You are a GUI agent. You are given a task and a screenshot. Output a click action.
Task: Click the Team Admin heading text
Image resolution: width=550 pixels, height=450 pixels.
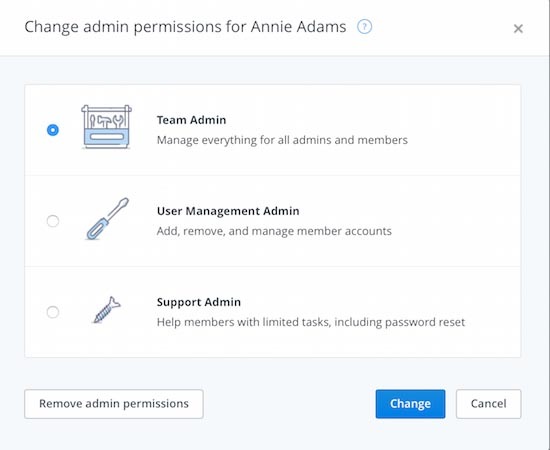[192, 120]
